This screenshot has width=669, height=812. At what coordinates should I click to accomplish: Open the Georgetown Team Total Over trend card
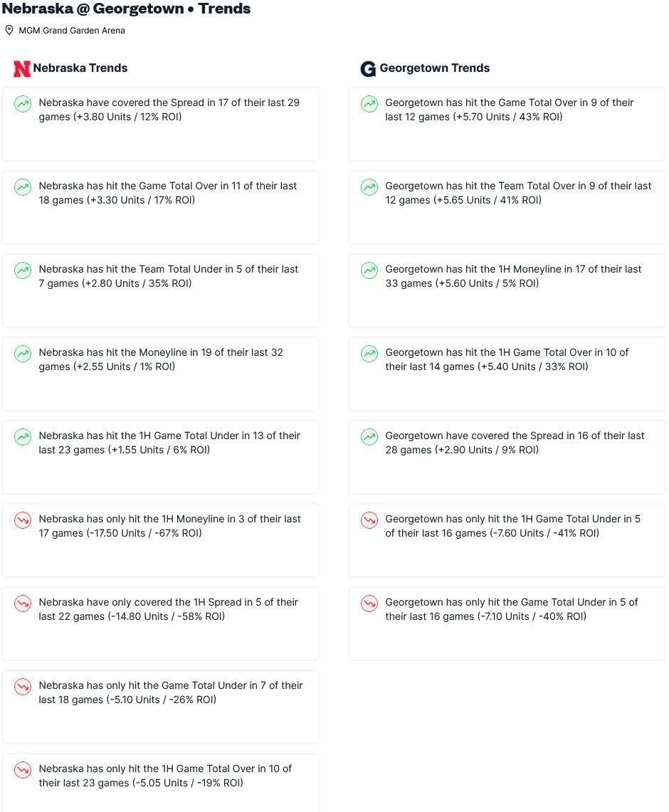pos(507,208)
